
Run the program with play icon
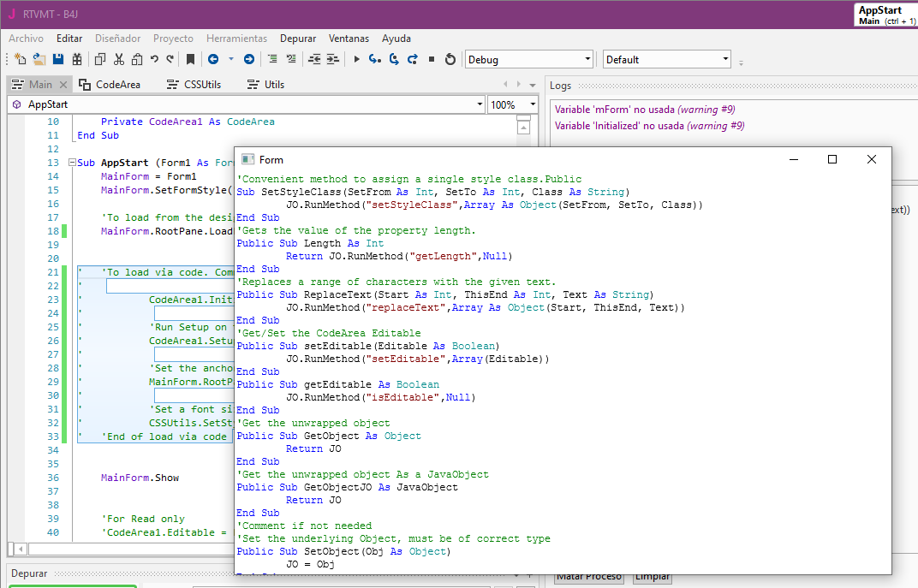point(357,59)
